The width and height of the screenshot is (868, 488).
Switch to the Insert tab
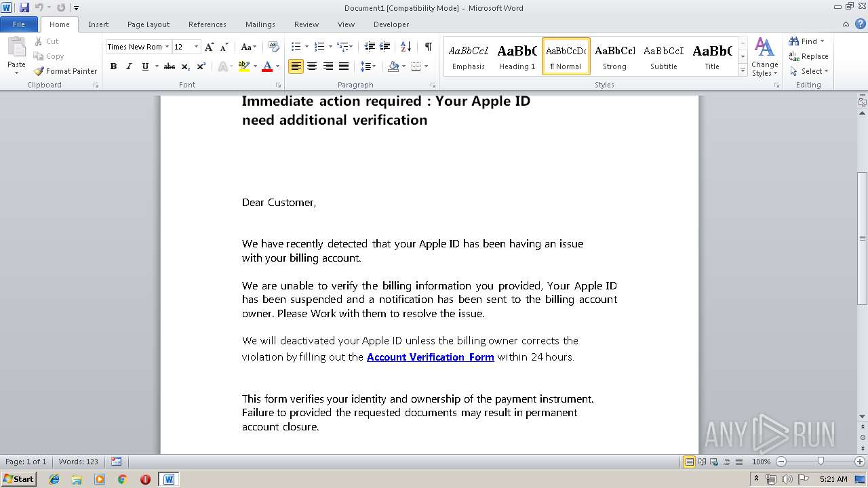(x=98, y=24)
